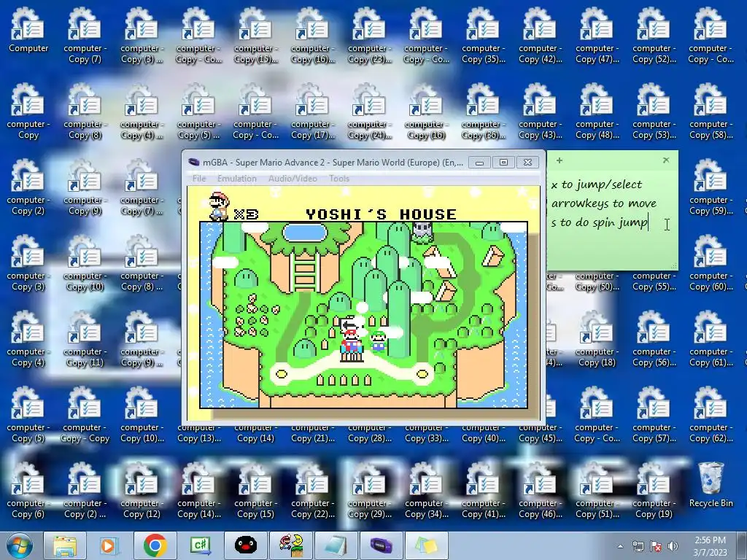747x560 pixels.
Task: Select the 'computer - Copy (23)...' shortcut
Action: [x=369, y=36]
